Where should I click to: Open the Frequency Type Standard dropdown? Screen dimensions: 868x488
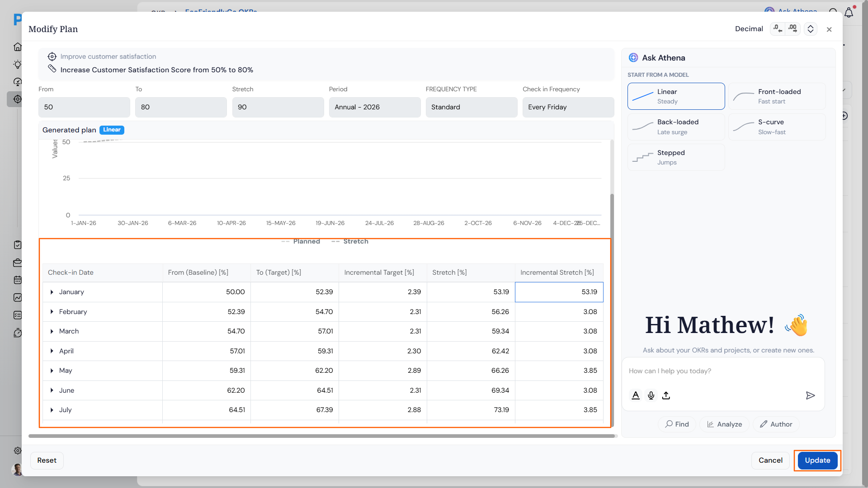[472, 107]
